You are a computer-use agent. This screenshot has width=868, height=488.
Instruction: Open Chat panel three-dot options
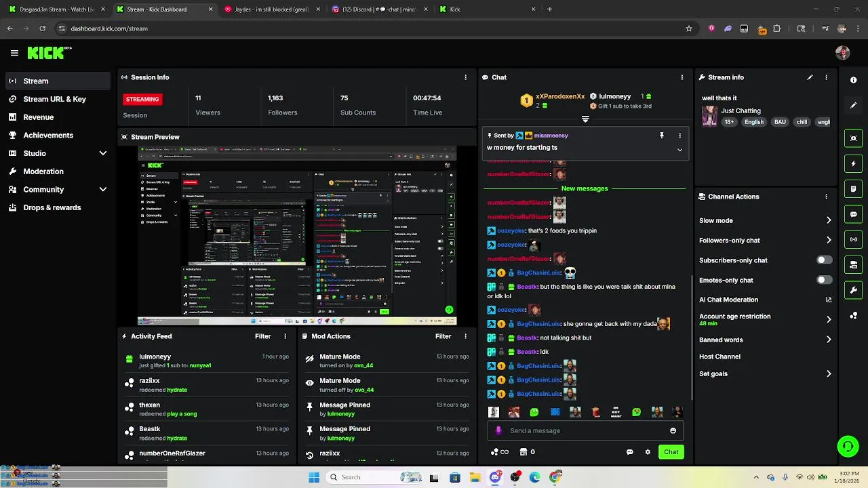[x=682, y=77]
